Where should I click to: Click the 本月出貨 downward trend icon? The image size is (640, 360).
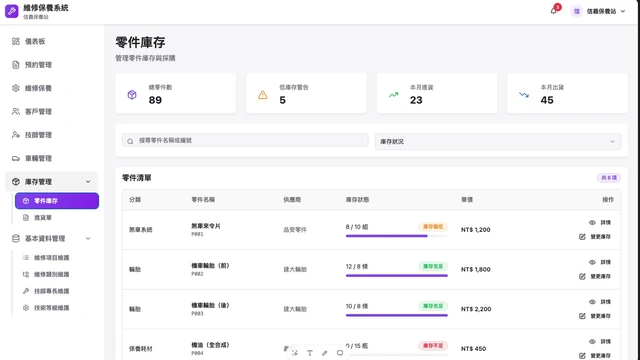524,95
